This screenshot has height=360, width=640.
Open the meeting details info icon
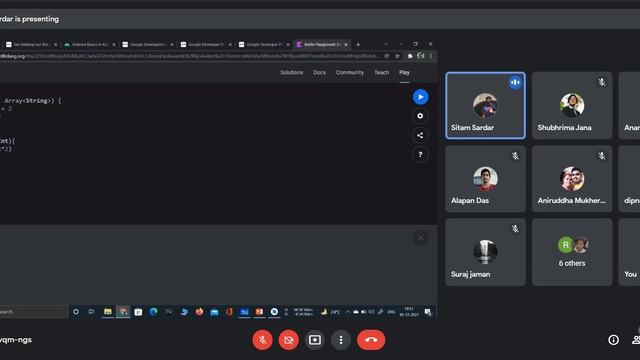[x=613, y=340]
